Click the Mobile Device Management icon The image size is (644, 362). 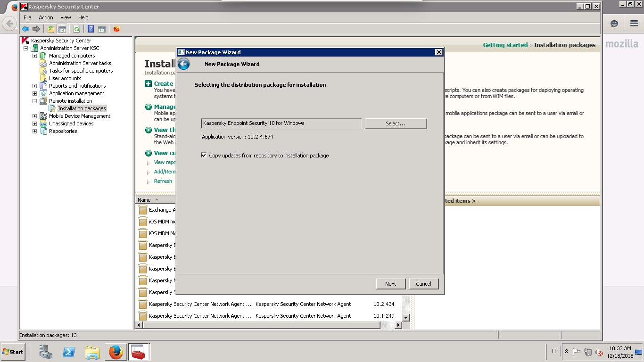point(43,116)
